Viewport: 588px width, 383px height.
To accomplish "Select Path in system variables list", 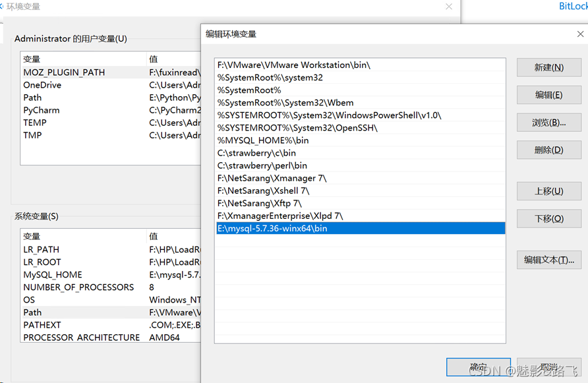I will point(111,312).
